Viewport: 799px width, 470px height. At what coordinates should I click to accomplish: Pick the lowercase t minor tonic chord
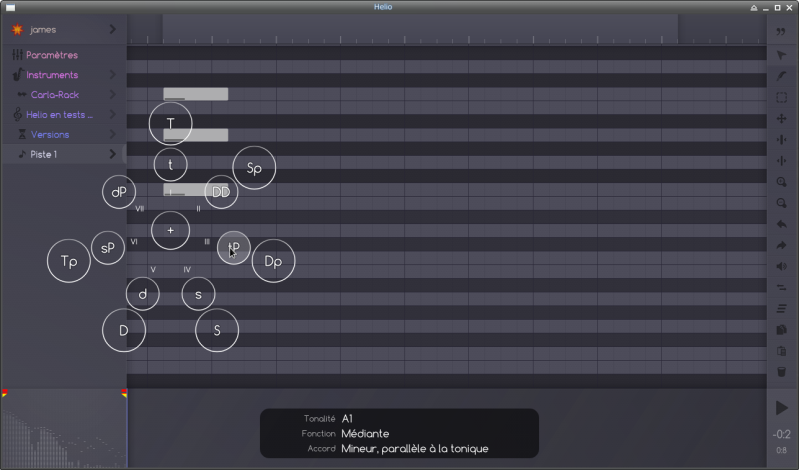[171, 165]
